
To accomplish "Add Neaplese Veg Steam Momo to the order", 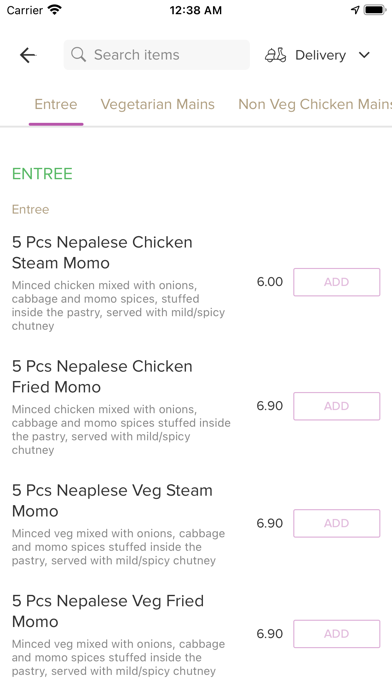I will tap(337, 523).
